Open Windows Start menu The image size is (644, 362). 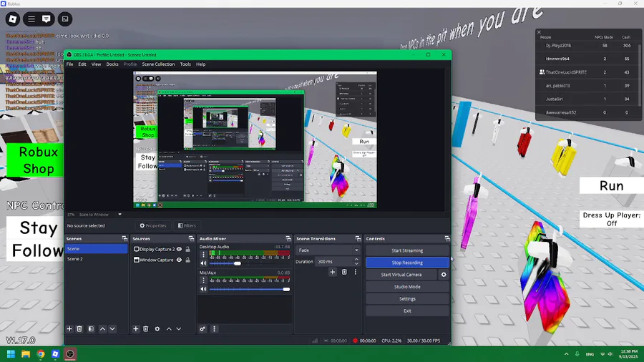(11, 354)
